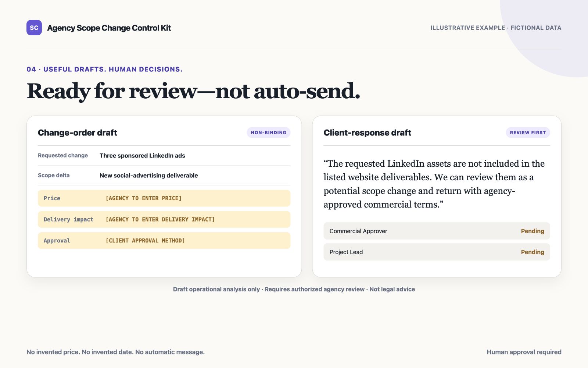Select the ILLUSTRATIVE EXAMPLE · FICTIONAL DATA label
The image size is (588, 368).
click(496, 28)
